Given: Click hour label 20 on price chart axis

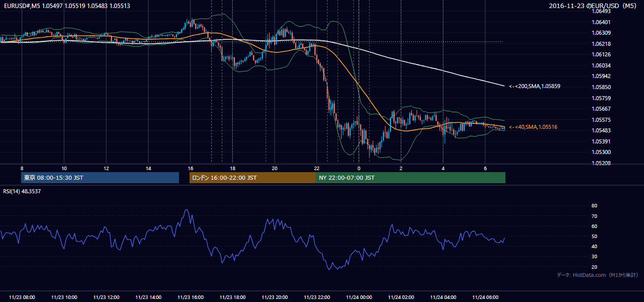Looking at the screenshot, I should (x=275, y=168).
